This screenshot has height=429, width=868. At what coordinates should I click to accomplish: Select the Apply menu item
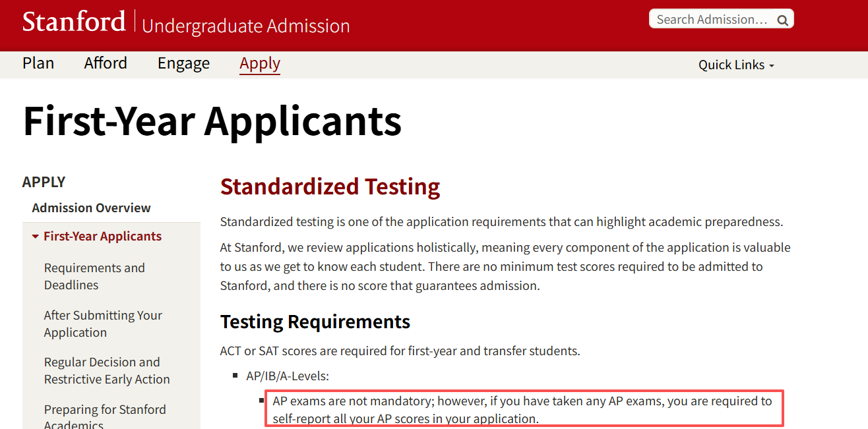point(260,63)
